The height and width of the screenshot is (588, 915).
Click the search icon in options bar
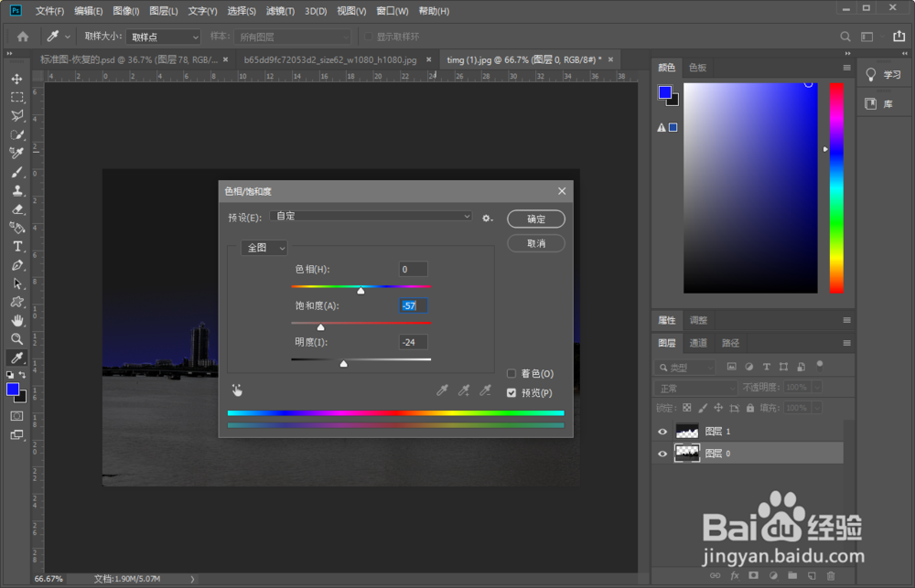tap(845, 37)
